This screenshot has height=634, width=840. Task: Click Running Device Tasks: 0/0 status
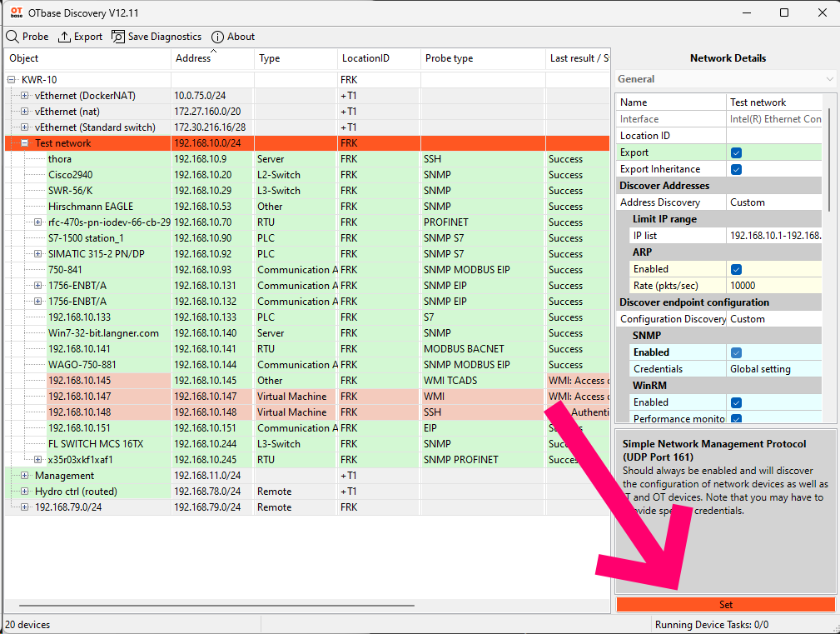point(712,625)
